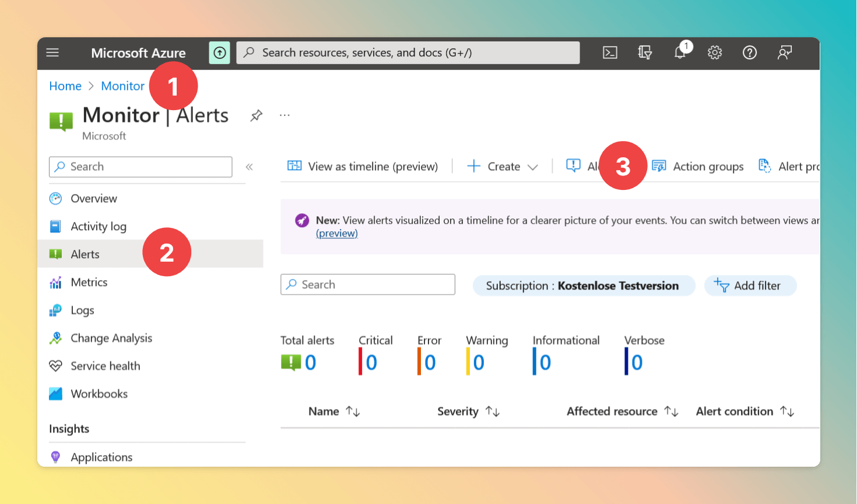Click the Error alerts count

[430, 362]
